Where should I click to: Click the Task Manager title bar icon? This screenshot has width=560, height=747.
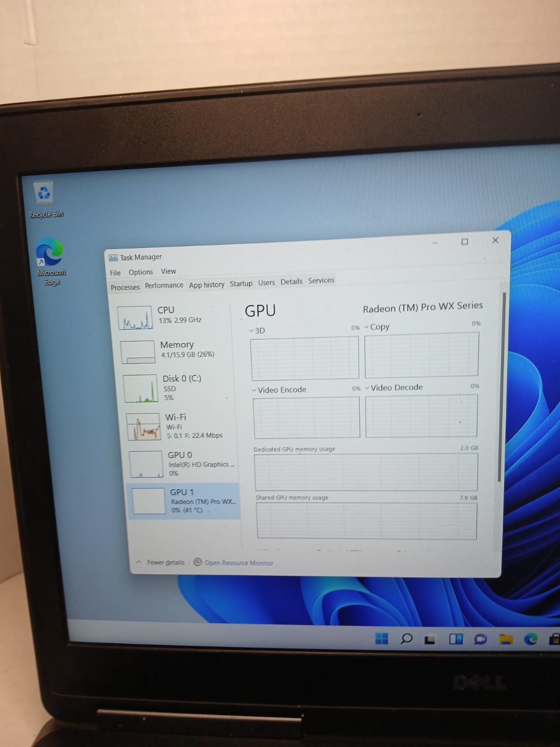click(x=113, y=258)
